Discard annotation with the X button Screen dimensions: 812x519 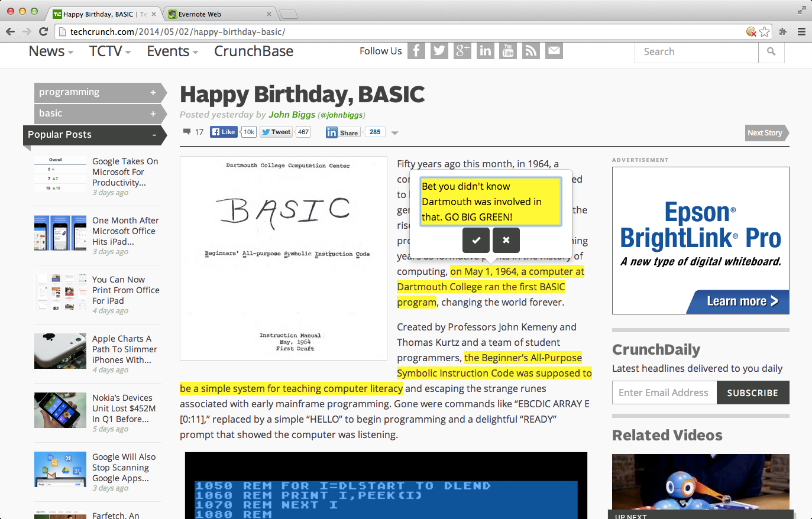point(506,240)
